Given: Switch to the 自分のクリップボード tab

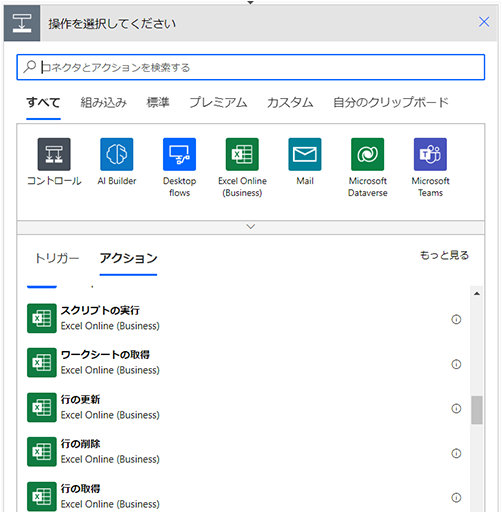Looking at the screenshot, I should point(391,102).
